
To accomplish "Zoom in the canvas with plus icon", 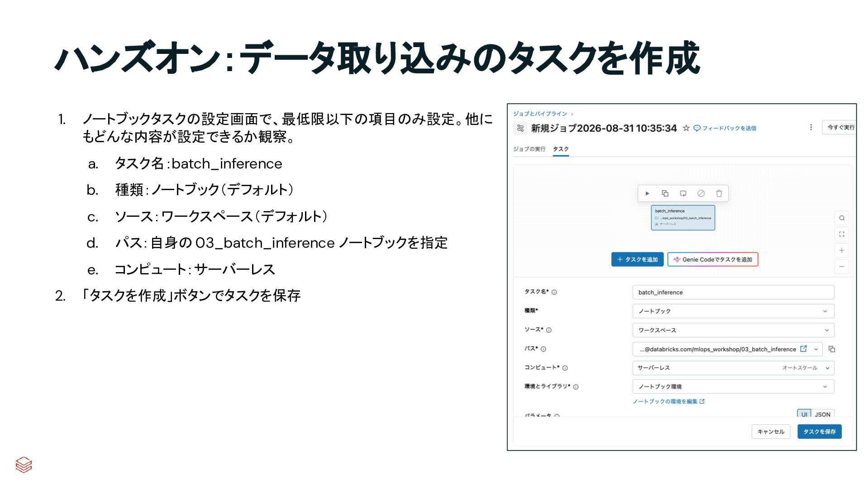I will pos(842,250).
